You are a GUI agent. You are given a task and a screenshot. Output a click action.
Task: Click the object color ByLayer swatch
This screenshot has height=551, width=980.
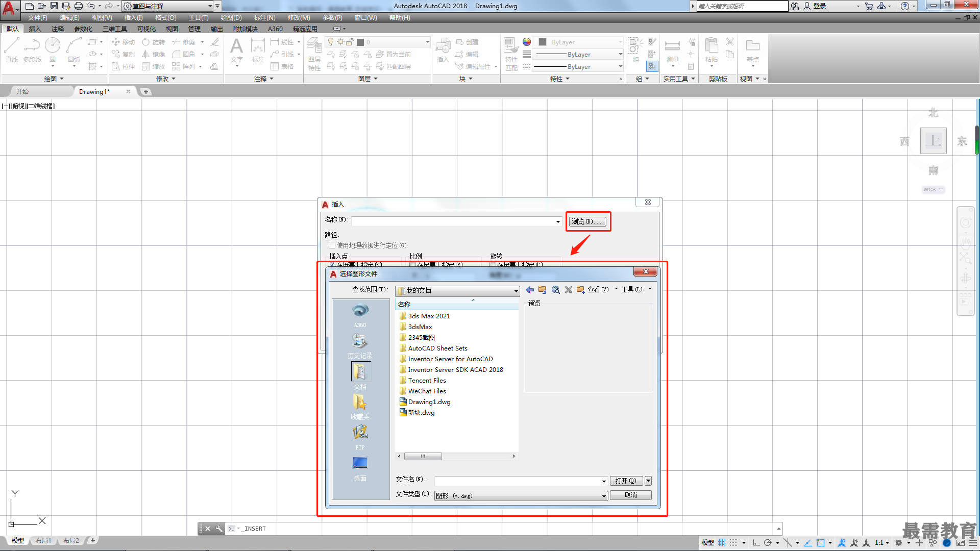[x=543, y=42]
